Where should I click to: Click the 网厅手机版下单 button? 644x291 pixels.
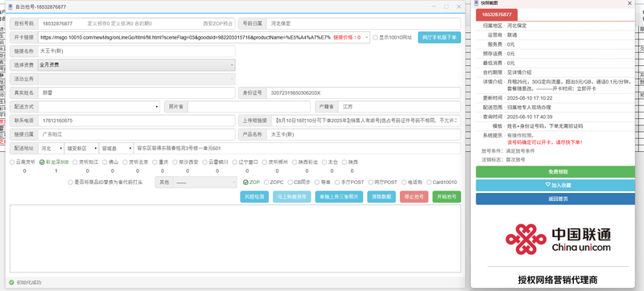click(x=440, y=37)
